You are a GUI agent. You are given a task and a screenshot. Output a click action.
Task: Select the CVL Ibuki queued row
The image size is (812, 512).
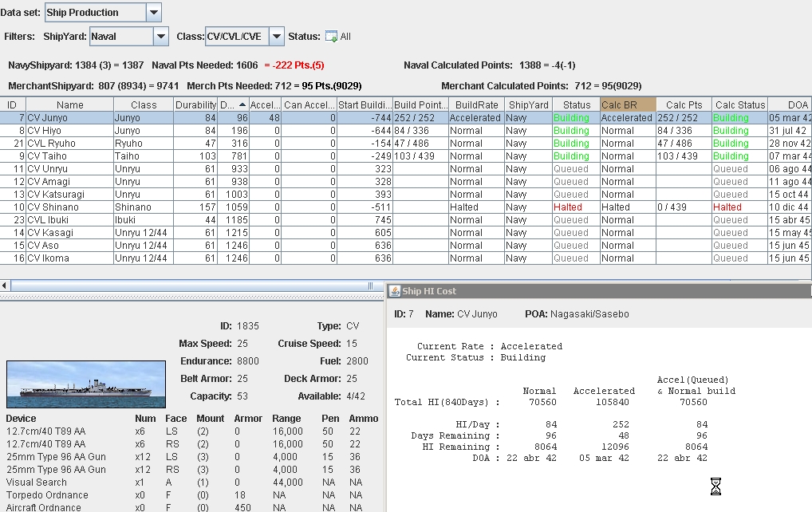click(406, 220)
